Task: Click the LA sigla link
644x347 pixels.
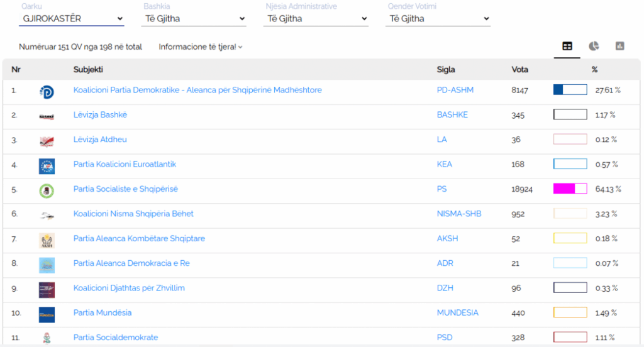Action: [x=441, y=139]
